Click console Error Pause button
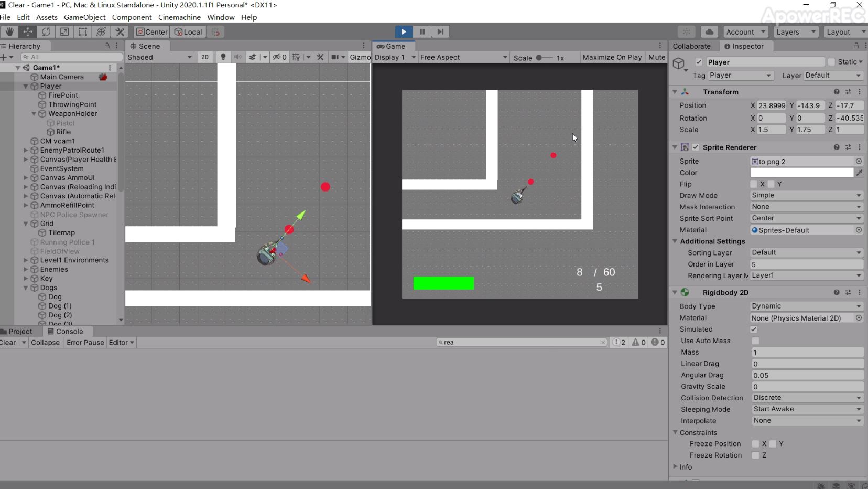 tap(85, 343)
